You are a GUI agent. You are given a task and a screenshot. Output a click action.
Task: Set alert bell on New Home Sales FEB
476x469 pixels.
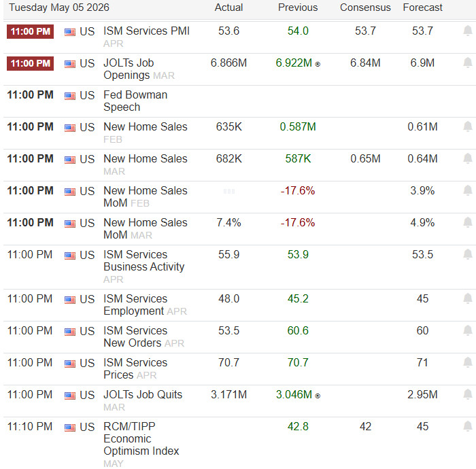click(468, 126)
